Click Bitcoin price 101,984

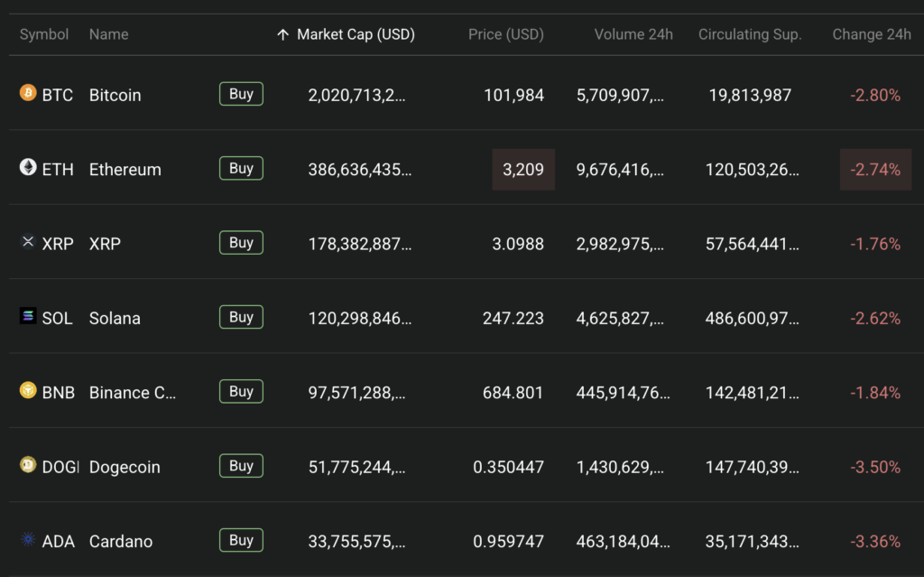513,95
